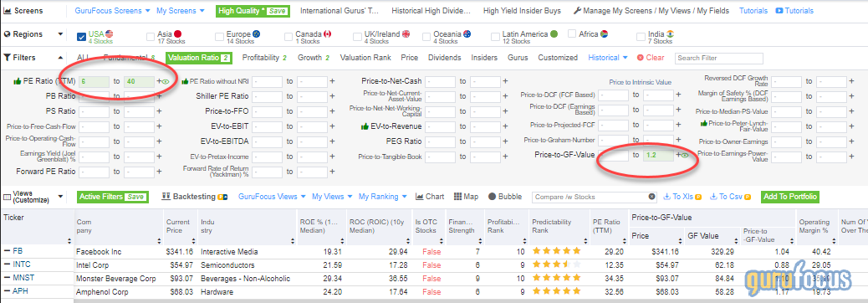Viewport: 868px width, 303px height.
Task: Open the My Screens dropdown
Action: [x=181, y=11]
